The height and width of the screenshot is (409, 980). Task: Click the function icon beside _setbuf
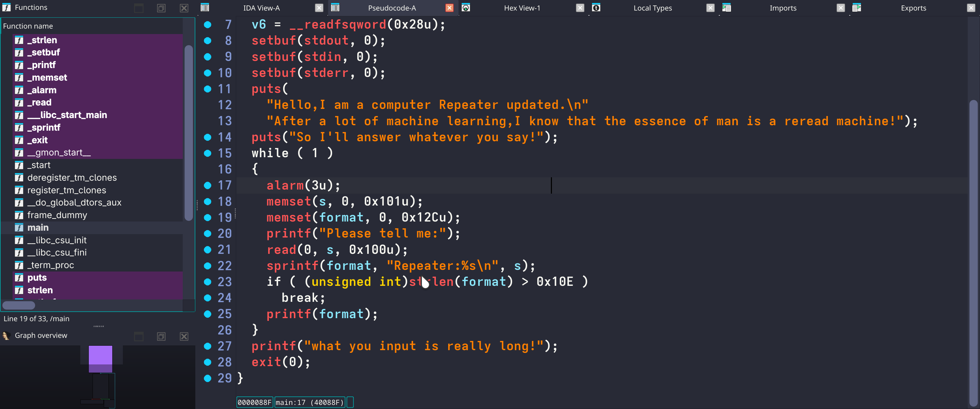point(19,52)
